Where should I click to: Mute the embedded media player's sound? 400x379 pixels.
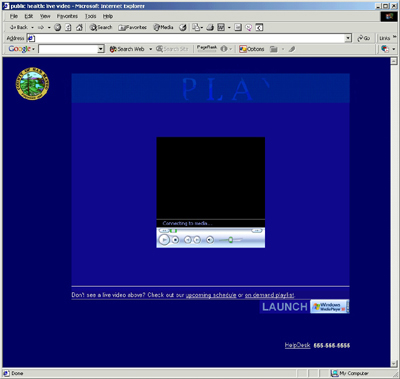[x=210, y=240]
